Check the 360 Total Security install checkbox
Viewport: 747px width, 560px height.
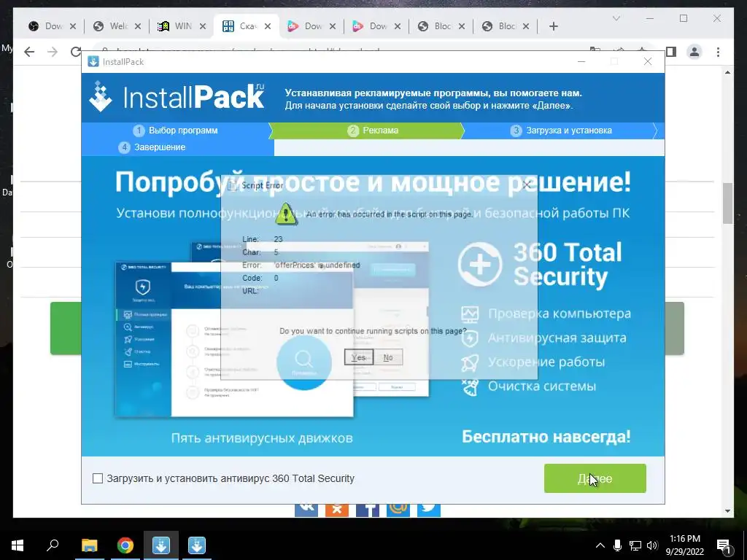[x=98, y=478]
